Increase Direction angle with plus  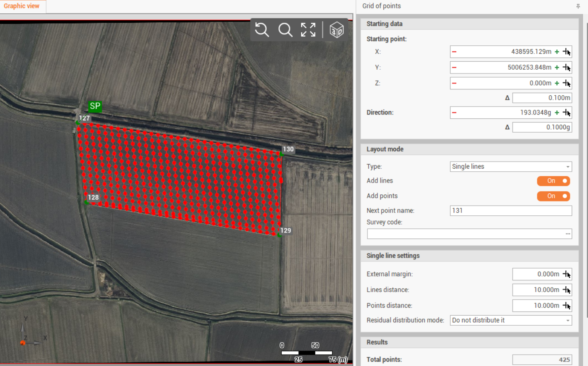coord(557,112)
